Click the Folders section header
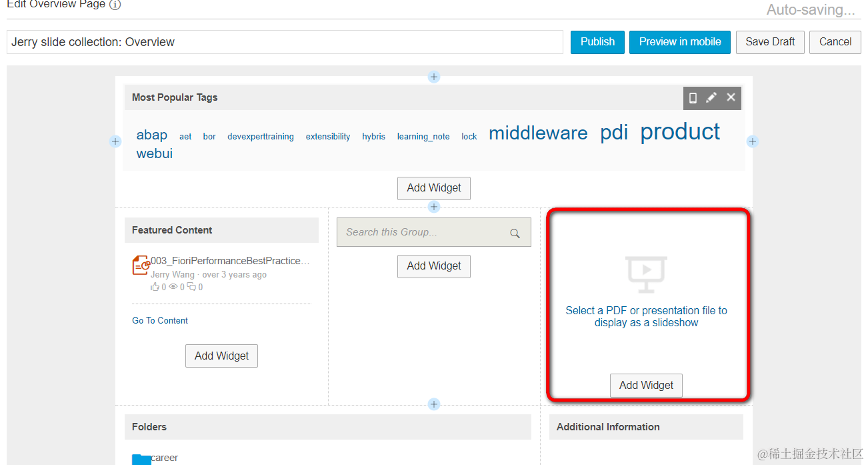 [328, 427]
